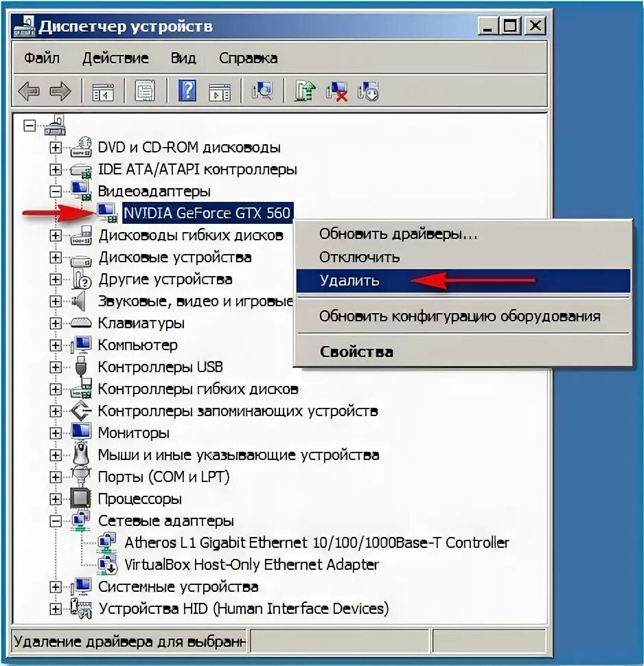Open the Действие menu
The image size is (644, 666).
tap(115, 58)
